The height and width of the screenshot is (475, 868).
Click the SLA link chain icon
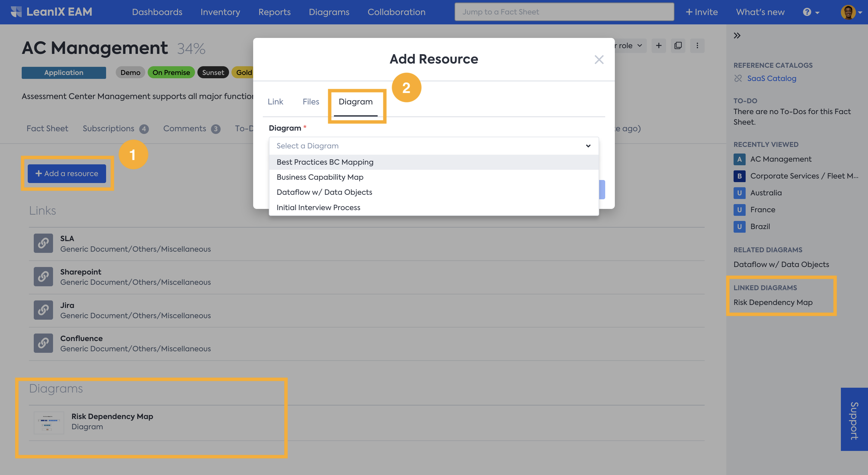tap(43, 243)
